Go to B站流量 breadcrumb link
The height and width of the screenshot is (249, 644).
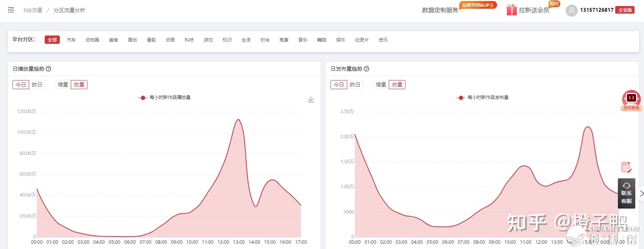(33, 10)
